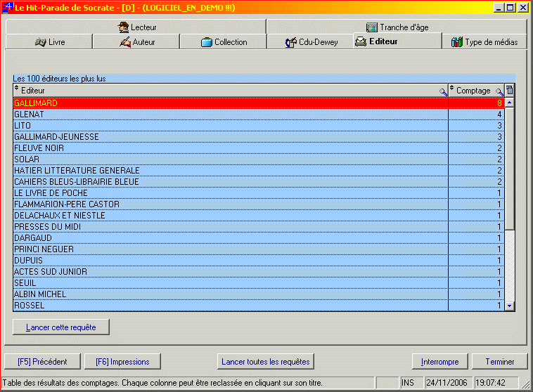Minimize the Hit-Parade de Socrate window
Viewport: 533px width, 392px height.
tap(499, 8)
